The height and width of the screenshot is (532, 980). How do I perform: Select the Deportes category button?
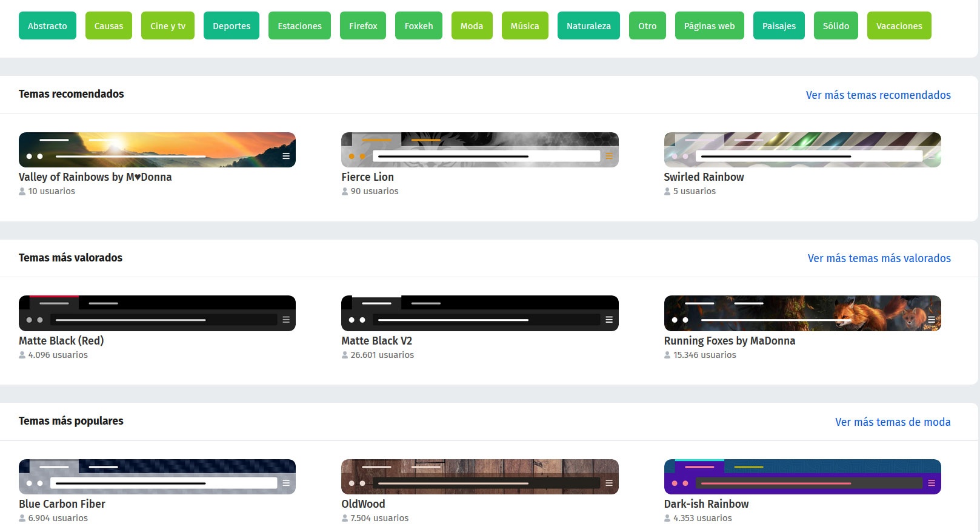pos(232,25)
